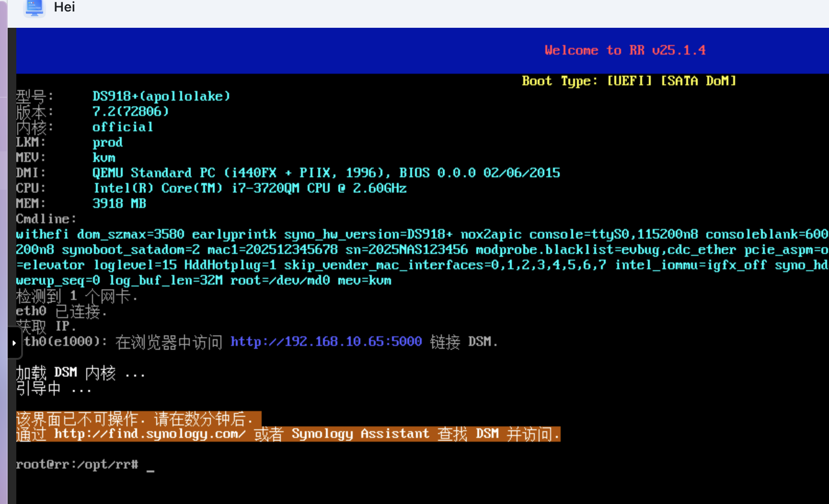Click the 'eth0 已连接.' status line
The width and height of the screenshot is (829, 504).
tap(61, 312)
